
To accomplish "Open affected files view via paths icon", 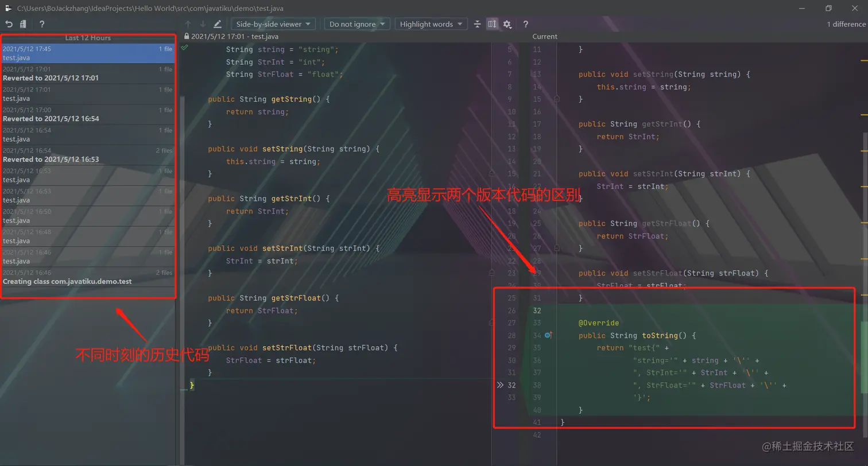I will (x=22, y=24).
